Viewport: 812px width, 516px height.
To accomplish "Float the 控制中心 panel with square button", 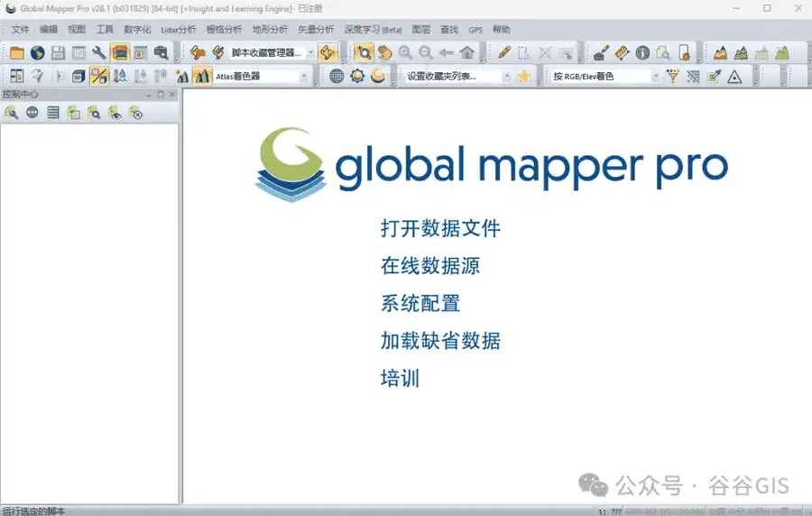I will coord(161,94).
